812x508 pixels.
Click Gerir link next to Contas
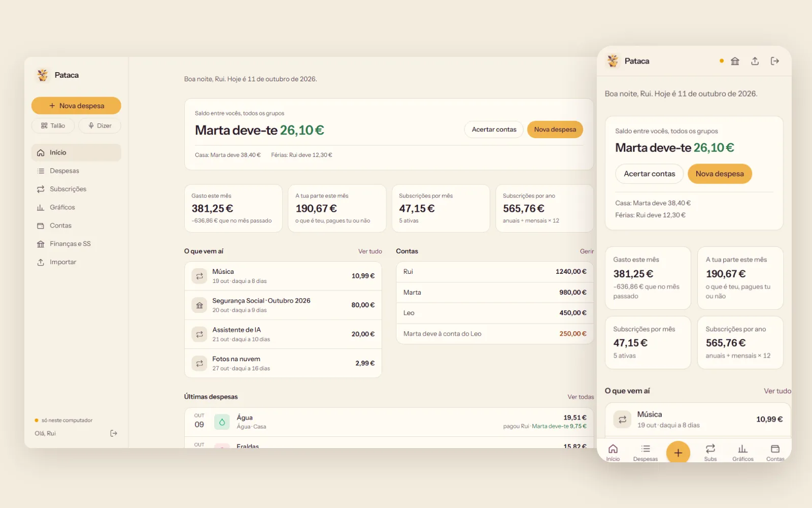pos(587,251)
